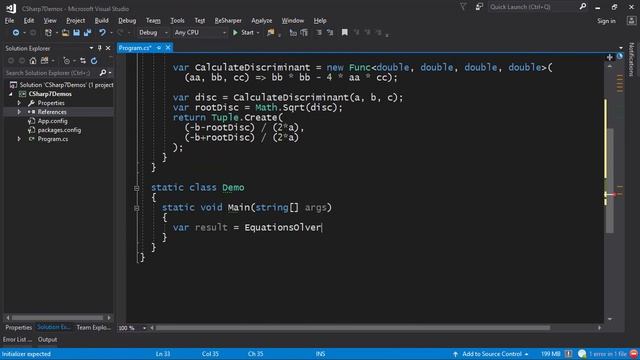The width and height of the screenshot is (640, 360).
Task: Open the Error List panel tab
Action: tap(17, 340)
